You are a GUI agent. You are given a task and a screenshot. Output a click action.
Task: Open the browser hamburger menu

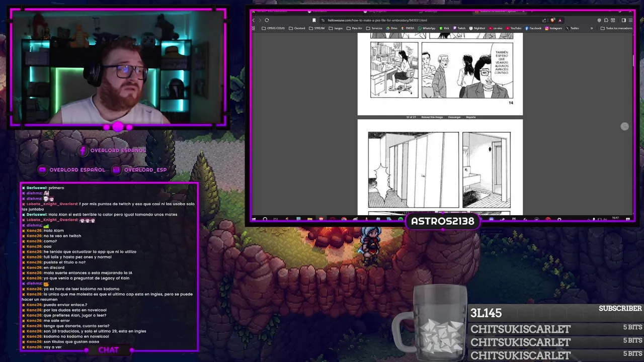(631, 20)
